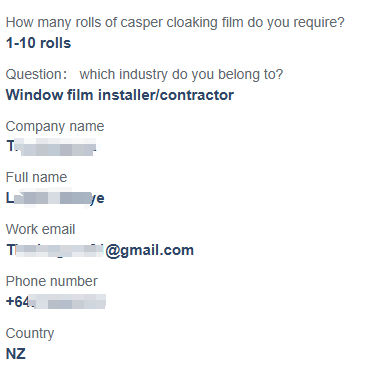Select the blurred full name value
369x374 pixels.
click(55, 199)
